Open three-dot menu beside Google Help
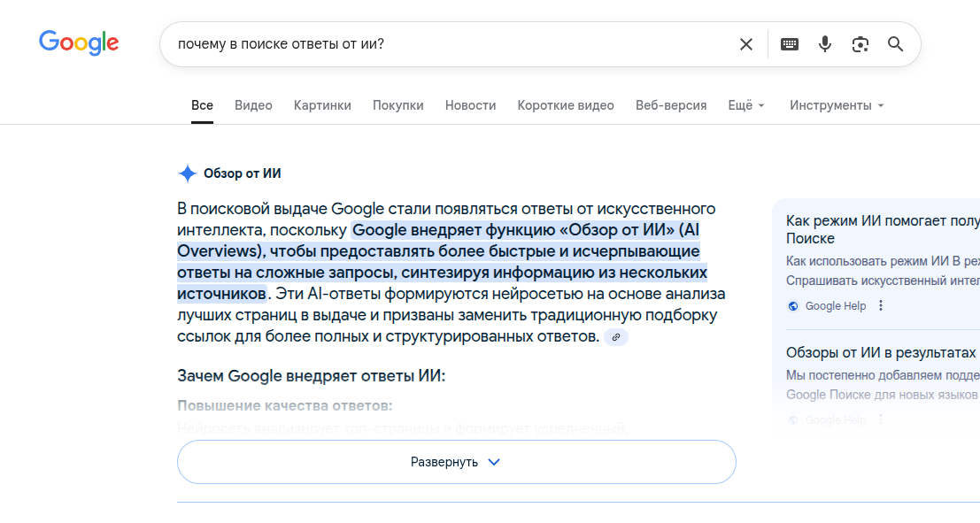The image size is (980, 523). click(x=881, y=306)
